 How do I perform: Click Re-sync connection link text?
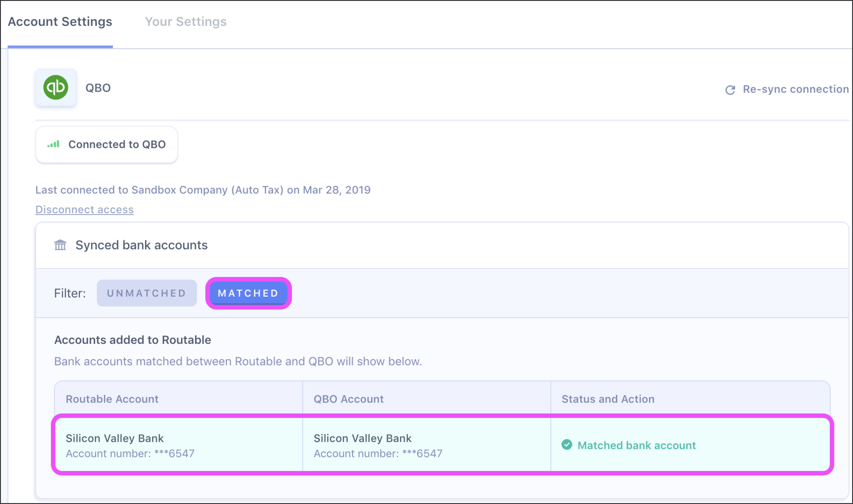[x=796, y=89]
